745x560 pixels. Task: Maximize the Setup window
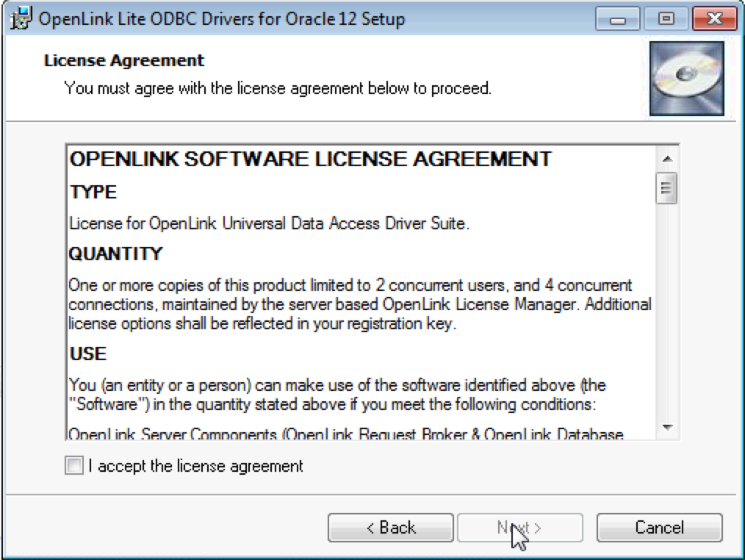(666, 18)
